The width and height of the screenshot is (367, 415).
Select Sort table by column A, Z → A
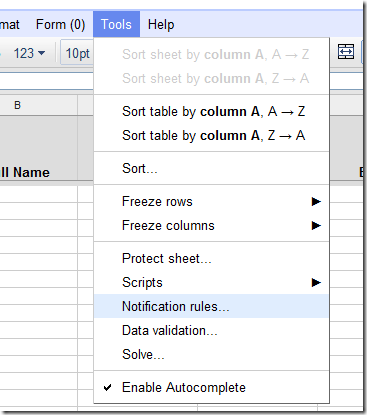point(211,135)
